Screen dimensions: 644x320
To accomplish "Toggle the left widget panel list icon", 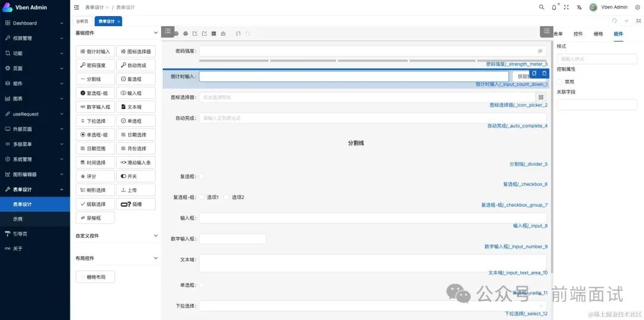I will pyautogui.click(x=168, y=31).
